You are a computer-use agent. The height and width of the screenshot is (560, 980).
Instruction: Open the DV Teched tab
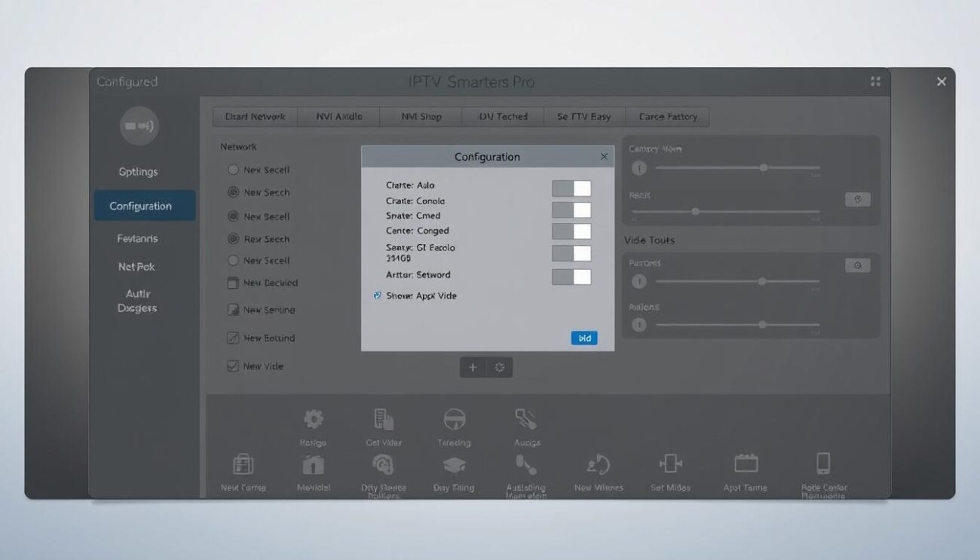[x=503, y=117]
